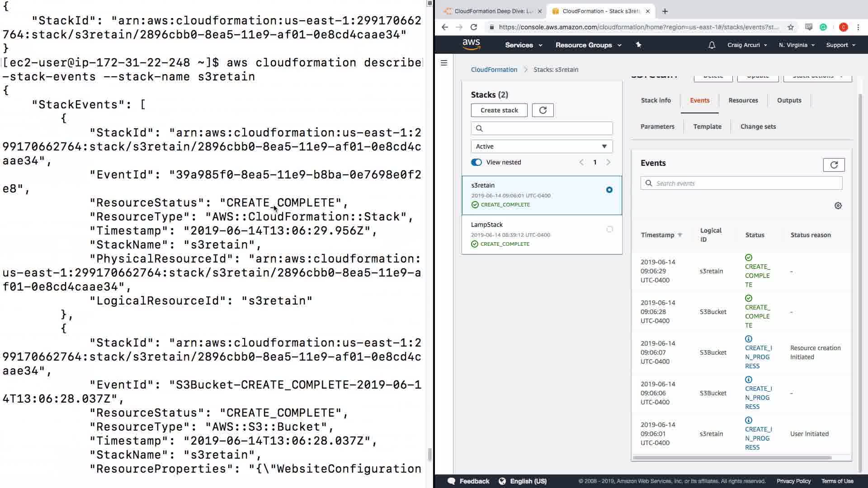Screen dimensions: 868x488
Task: Bookmark this page with star icon
Action: 790,27
